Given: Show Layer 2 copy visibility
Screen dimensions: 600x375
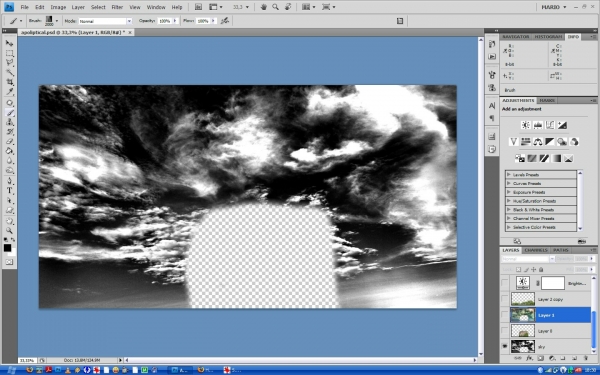Looking at the screenshot, I should click(x=505, y=299).
